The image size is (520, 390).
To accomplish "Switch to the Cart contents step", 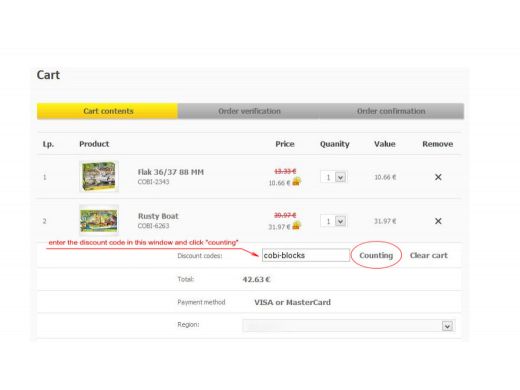I will pos(107,111).
